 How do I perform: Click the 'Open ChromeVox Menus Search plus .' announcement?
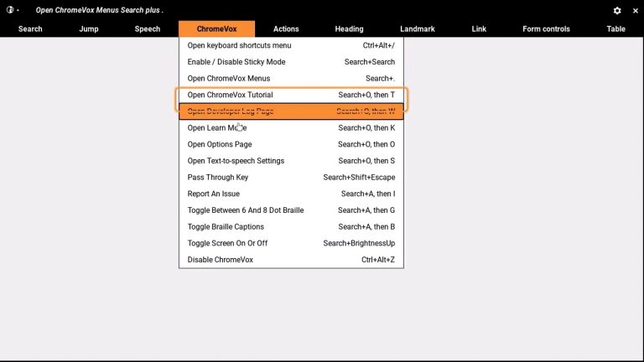pyautogui.click(x=100, y=10)
